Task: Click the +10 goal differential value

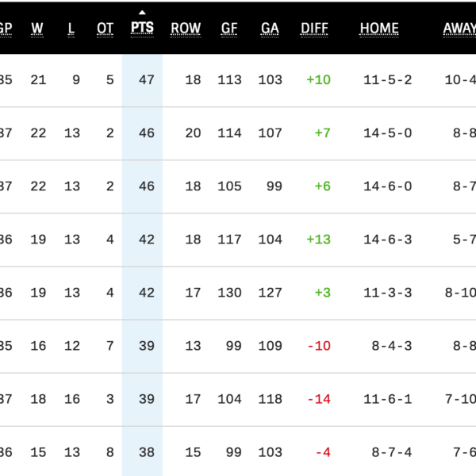Action: 318,80
